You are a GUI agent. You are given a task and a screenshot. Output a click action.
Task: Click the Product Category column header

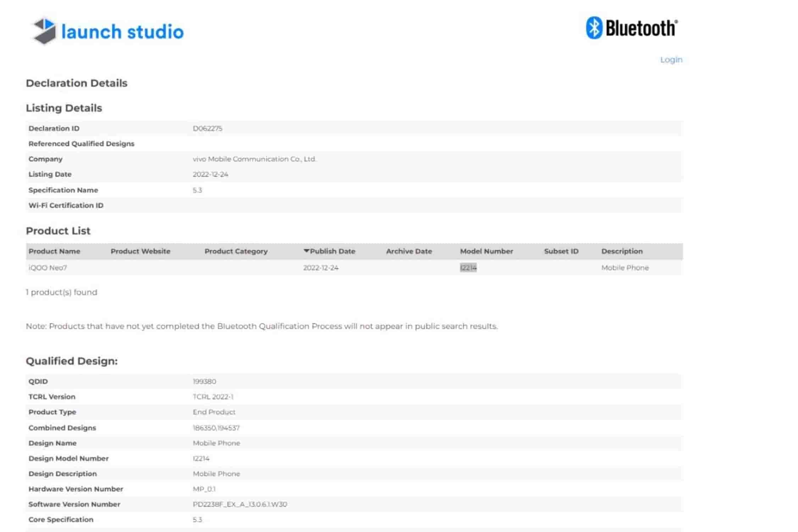[236, 251]
